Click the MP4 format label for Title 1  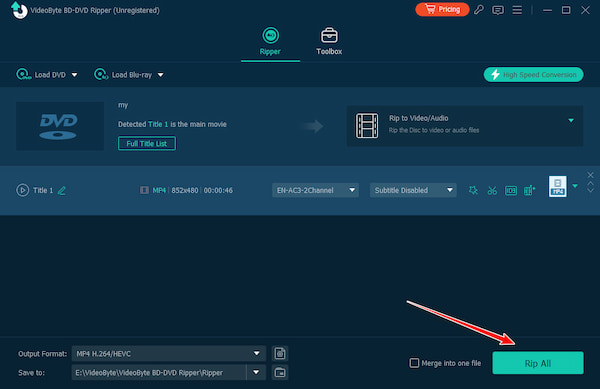pyautogui.click(x=159, y=190)
